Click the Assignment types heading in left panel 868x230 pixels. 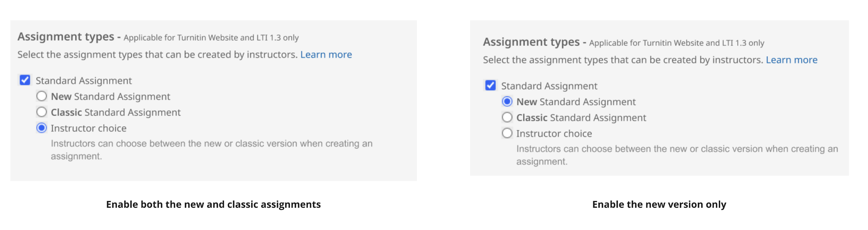pos(66,36)
